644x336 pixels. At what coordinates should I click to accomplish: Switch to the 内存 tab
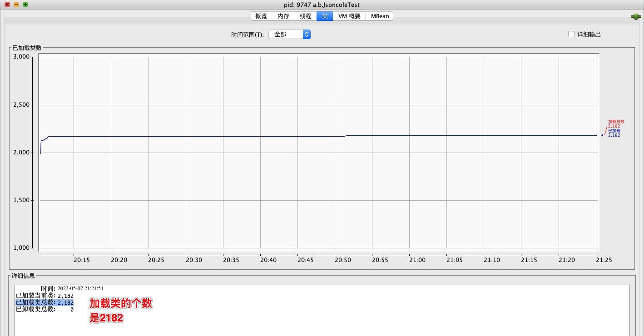tap(283, 16)
